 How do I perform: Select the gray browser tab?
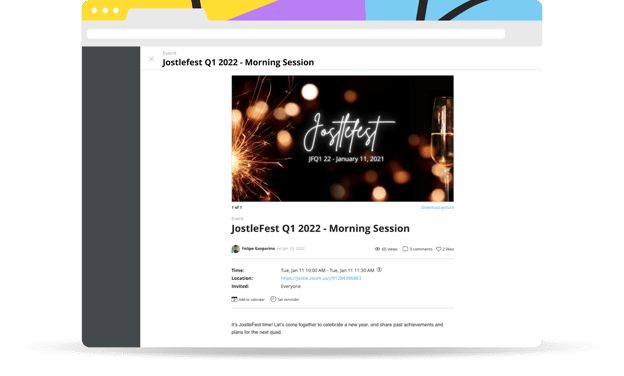(167, 15)
